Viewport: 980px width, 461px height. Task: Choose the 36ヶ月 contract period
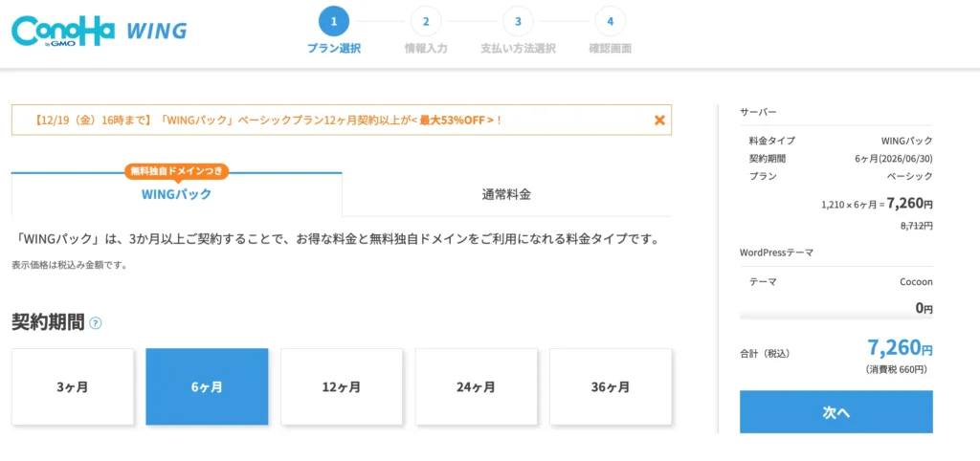[x=611, y=386]
